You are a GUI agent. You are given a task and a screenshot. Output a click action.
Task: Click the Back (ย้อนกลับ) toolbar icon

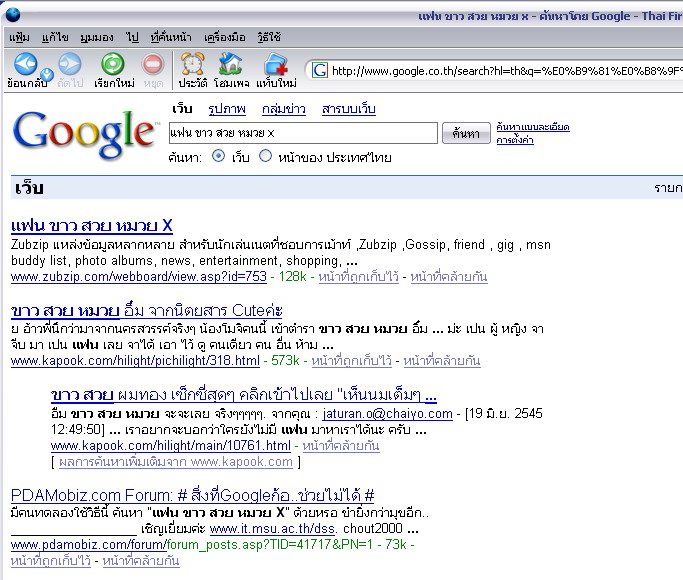point(25,64)
